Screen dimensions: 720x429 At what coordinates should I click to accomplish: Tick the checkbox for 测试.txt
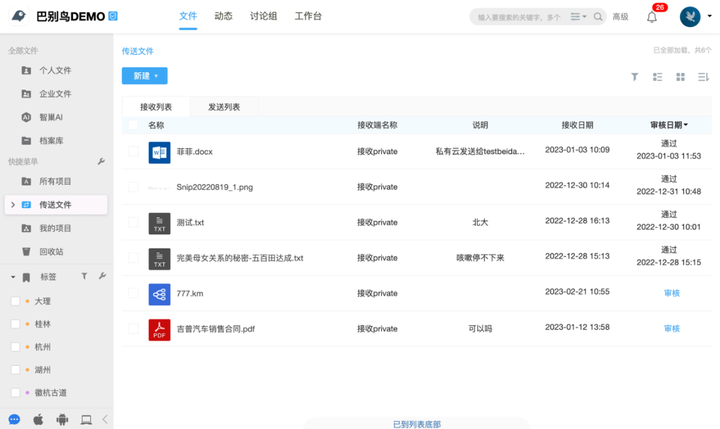click(133, 222)
